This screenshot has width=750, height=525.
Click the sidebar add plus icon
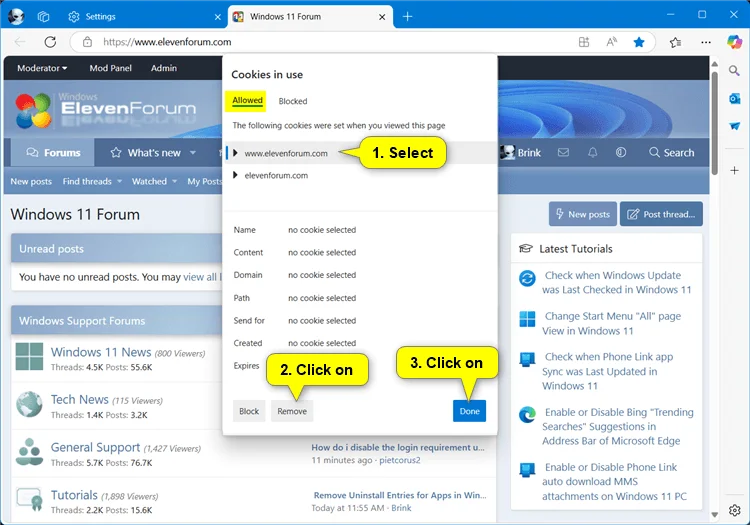click(734, 170)
